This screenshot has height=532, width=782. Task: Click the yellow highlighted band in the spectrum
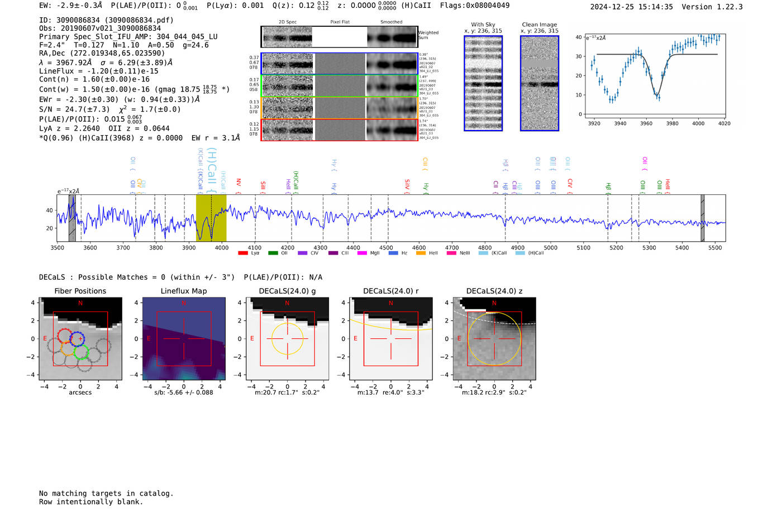pos(211,218)
